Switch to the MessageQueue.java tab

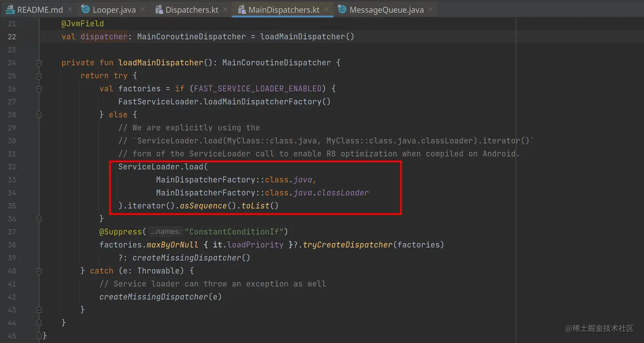tap(386, 9)
